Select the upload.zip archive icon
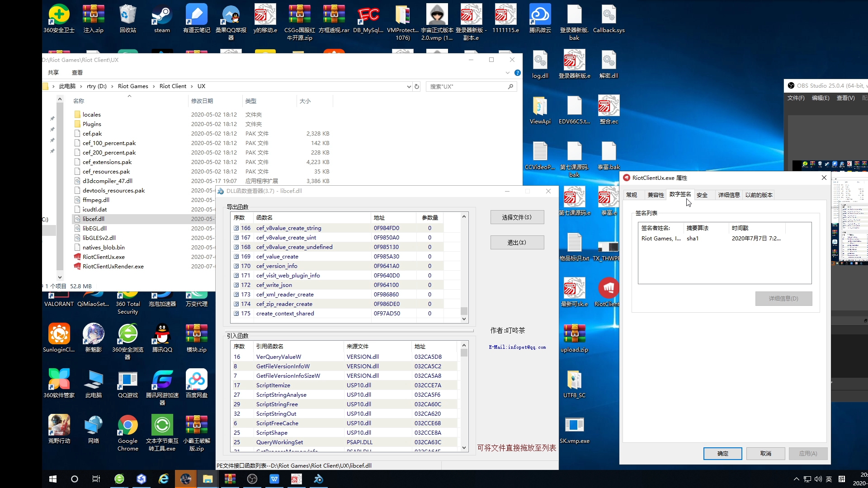The width and height of the screenshot is (868, 488). point(575,338)
